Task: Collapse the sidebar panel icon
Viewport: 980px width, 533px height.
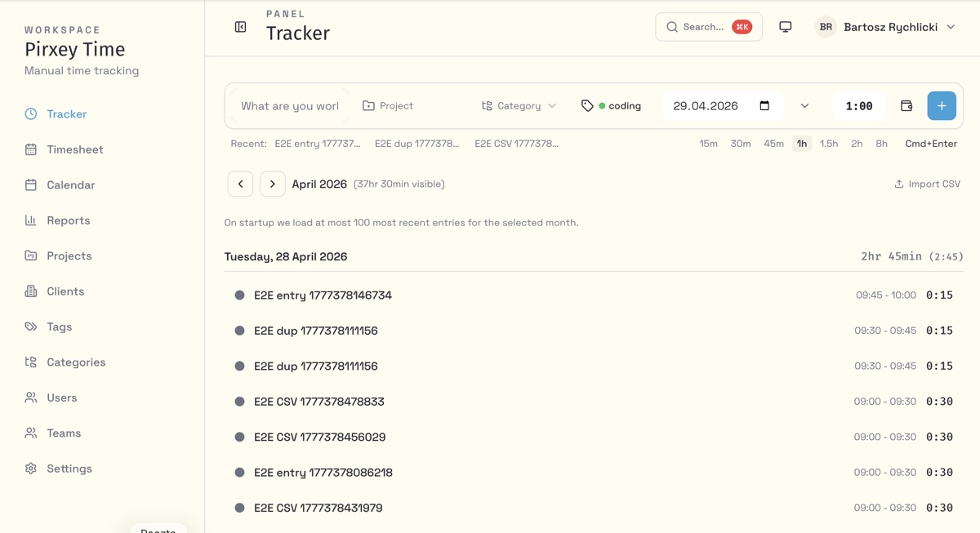Action: (240, 27)
